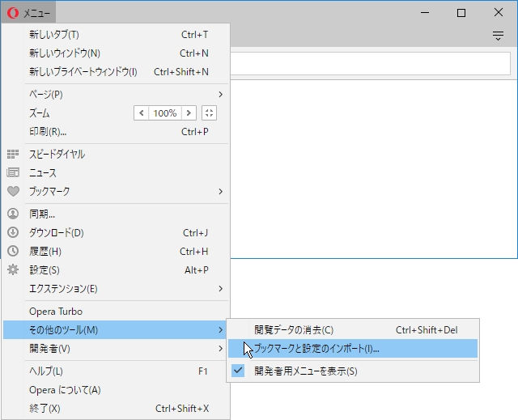The width and height of the screenshot is (518, 420).
Task: Click the address bar field
Action: tap(370, 63)
